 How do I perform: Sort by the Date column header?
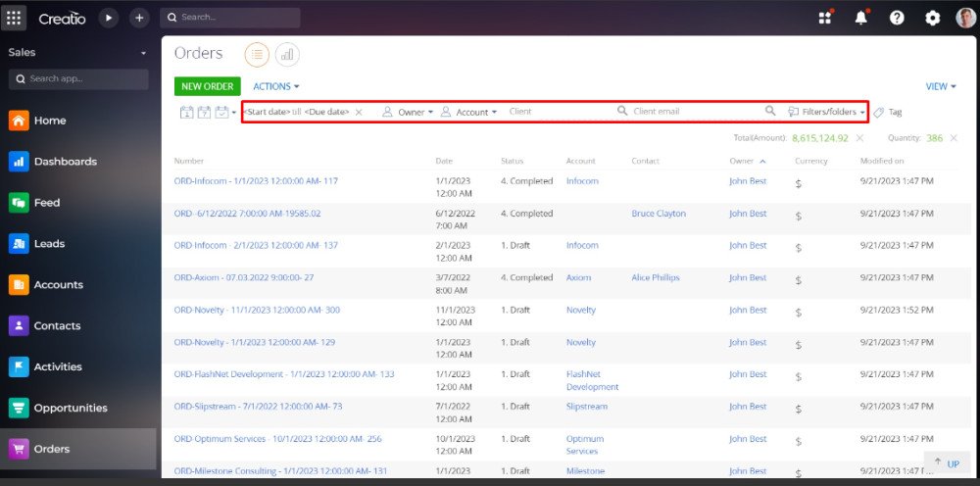click(x=444, y=161)
